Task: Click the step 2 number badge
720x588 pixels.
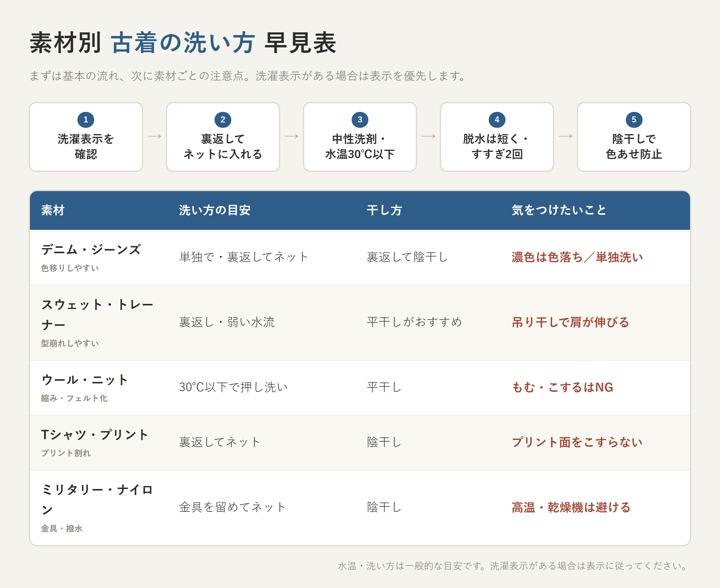Action: (x=223, y=120)
